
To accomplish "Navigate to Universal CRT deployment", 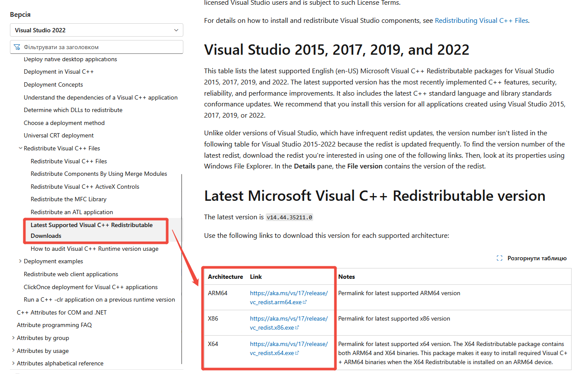I will (x=59, y=135).
